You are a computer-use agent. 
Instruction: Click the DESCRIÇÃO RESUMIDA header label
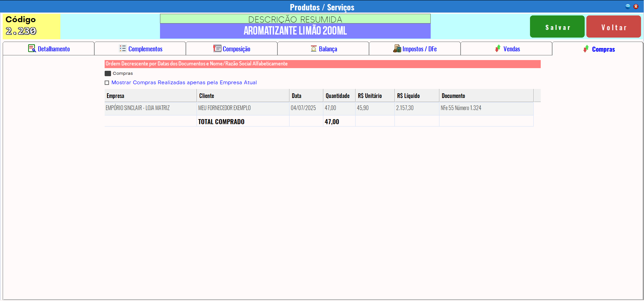click(295, 19)
